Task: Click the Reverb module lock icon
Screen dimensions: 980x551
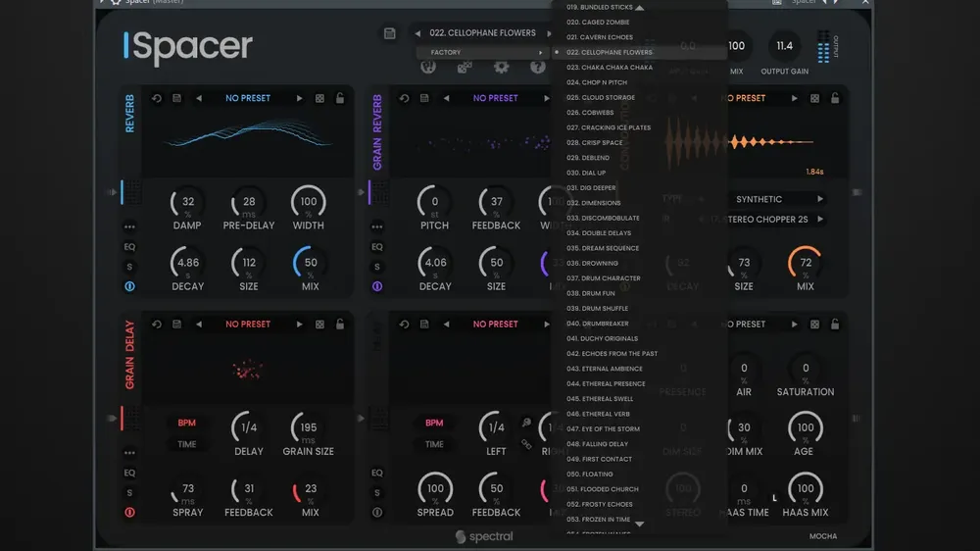Action: coord(340,98)
